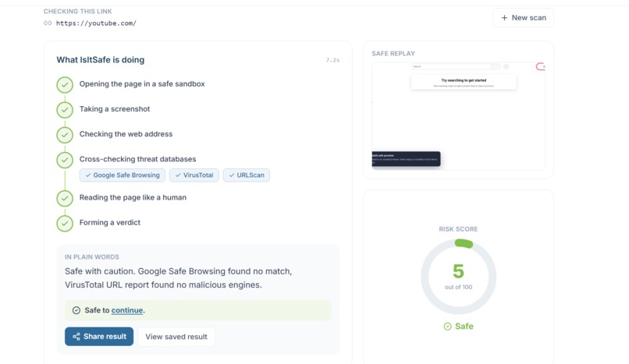
Task: Click the risk score number 5
Action: (x=458, y=271)
